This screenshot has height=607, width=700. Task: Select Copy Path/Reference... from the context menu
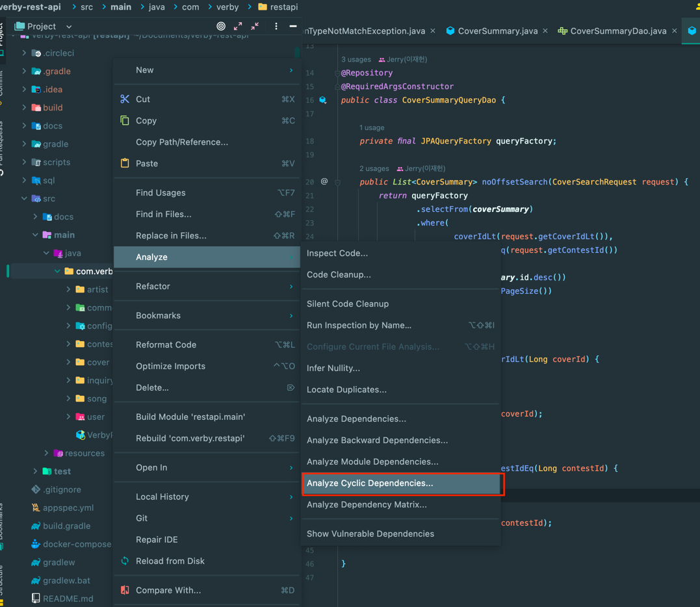[x=207, y=142]
